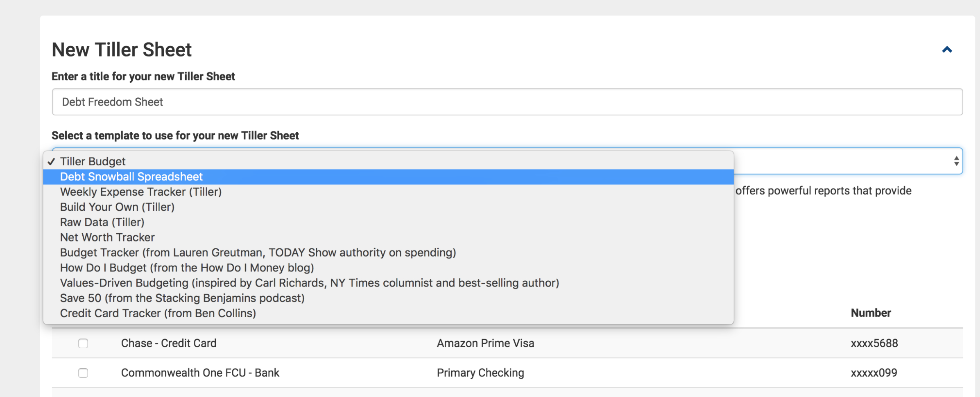Image resolution: width=980 pixels, height=397 pixels.
Task: Click the Amazon Prime Visa account name
Action: [x=485, y=343]
